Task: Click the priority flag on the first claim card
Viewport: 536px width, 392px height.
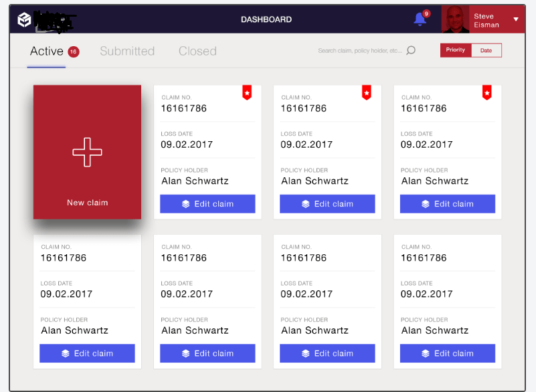Action: click(x=247, y=93)
